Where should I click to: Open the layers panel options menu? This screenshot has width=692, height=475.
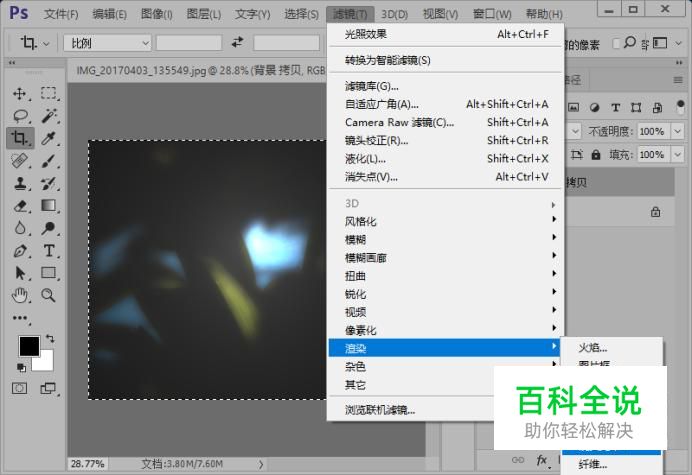click(x=678, y=80)
